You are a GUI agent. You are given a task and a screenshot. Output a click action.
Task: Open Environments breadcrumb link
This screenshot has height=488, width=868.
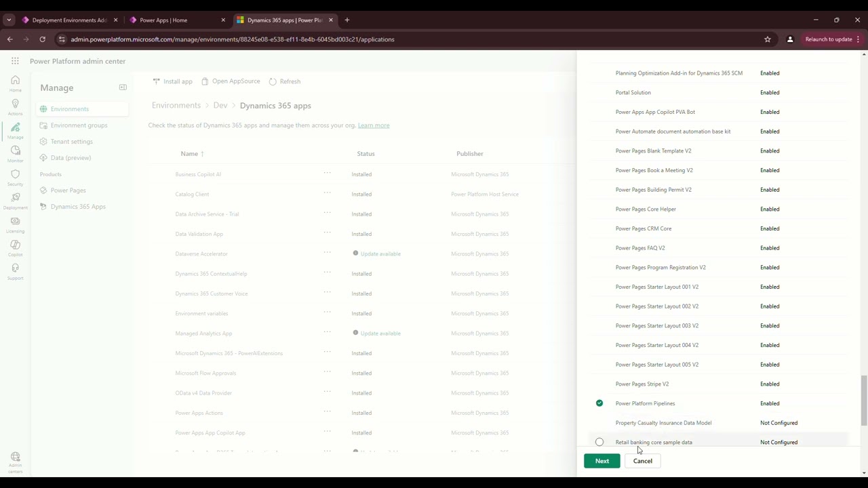176,106
